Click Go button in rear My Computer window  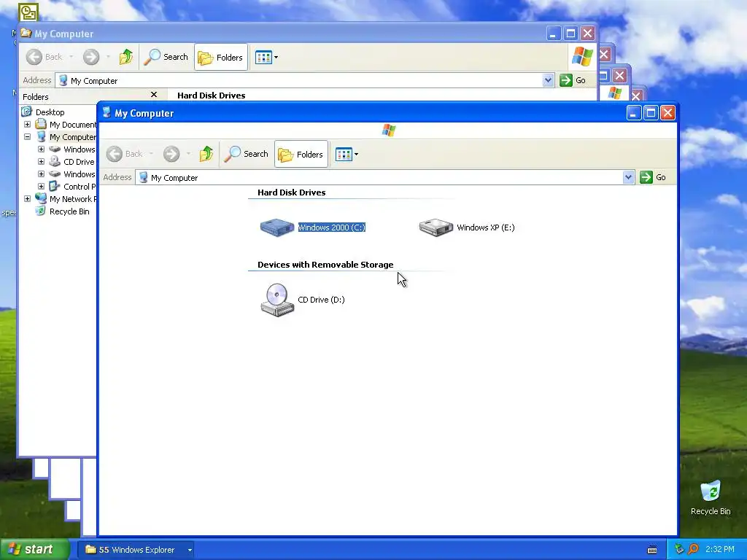(x=573, y=80)
